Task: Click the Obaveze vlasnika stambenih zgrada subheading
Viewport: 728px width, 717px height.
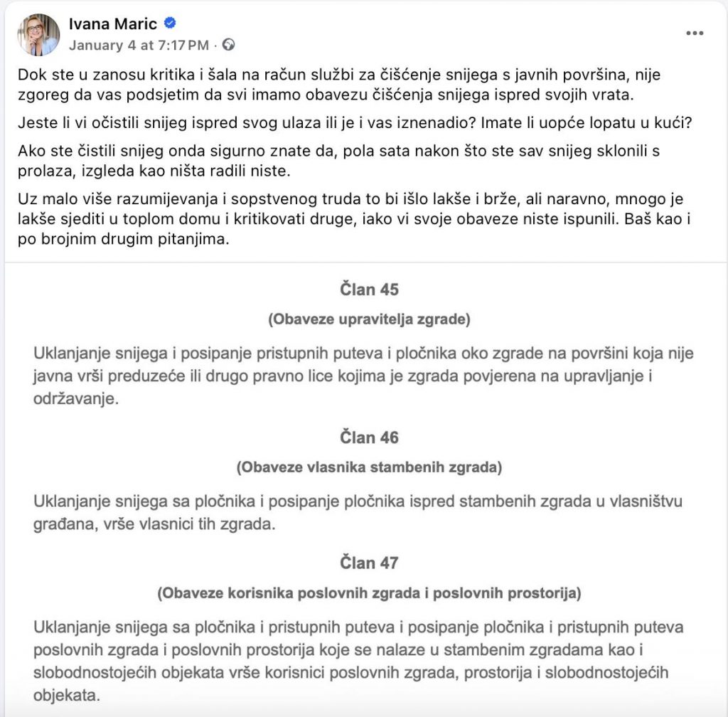Action: coord(369,468)
